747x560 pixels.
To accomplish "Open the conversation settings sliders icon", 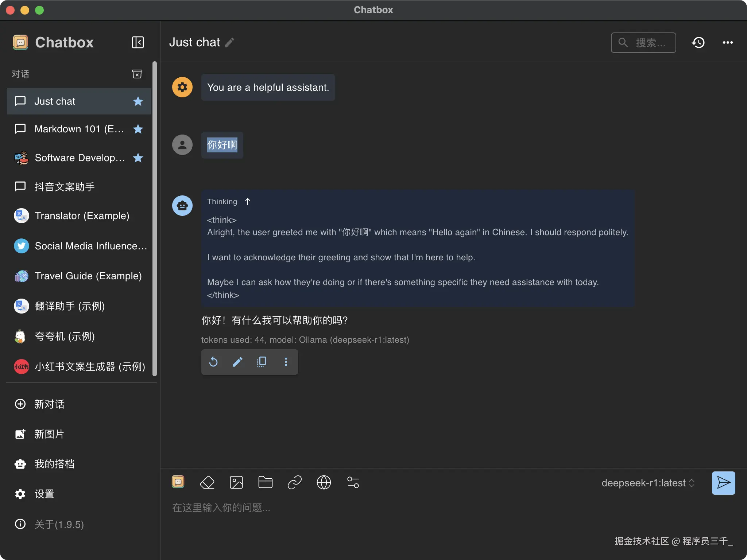I will pos(353,482).
